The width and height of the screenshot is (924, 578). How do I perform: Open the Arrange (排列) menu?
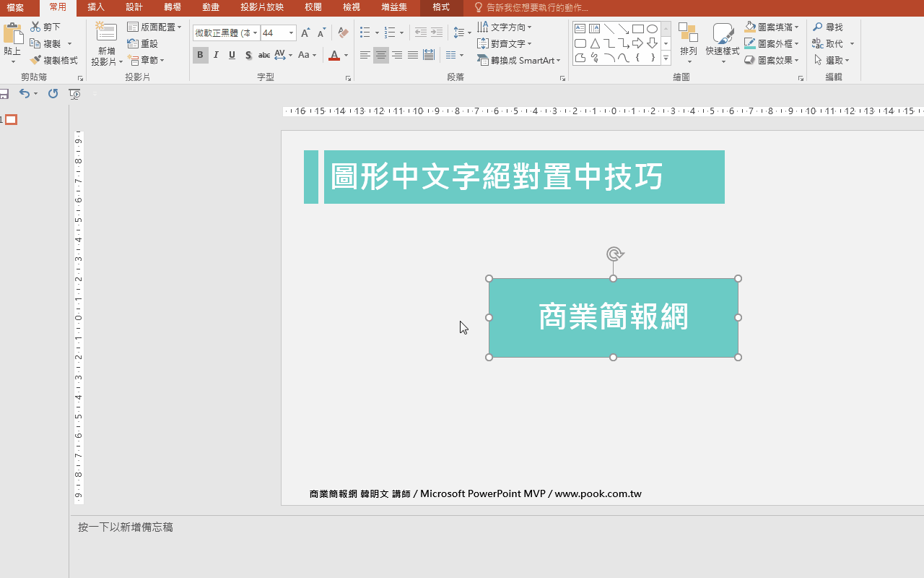click(x=689, y=43)
